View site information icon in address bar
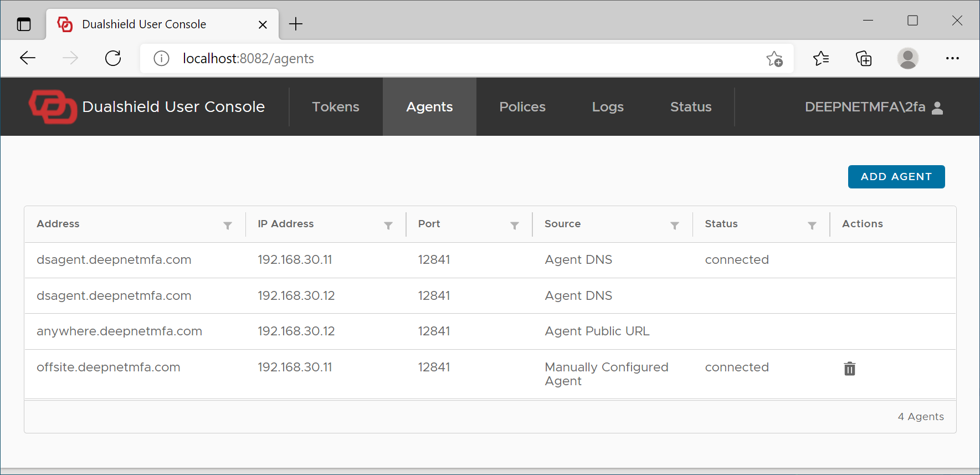This screenshot has width=980, height=475. pos(161,58)
